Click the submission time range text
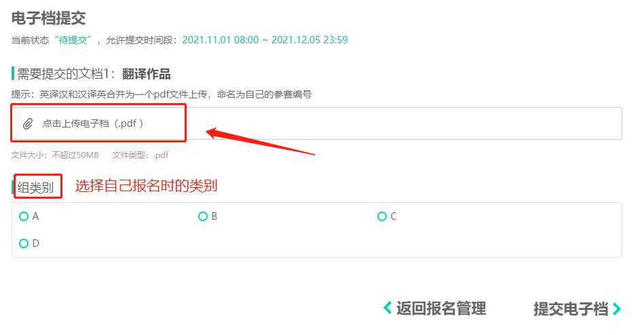 (265, 40)
